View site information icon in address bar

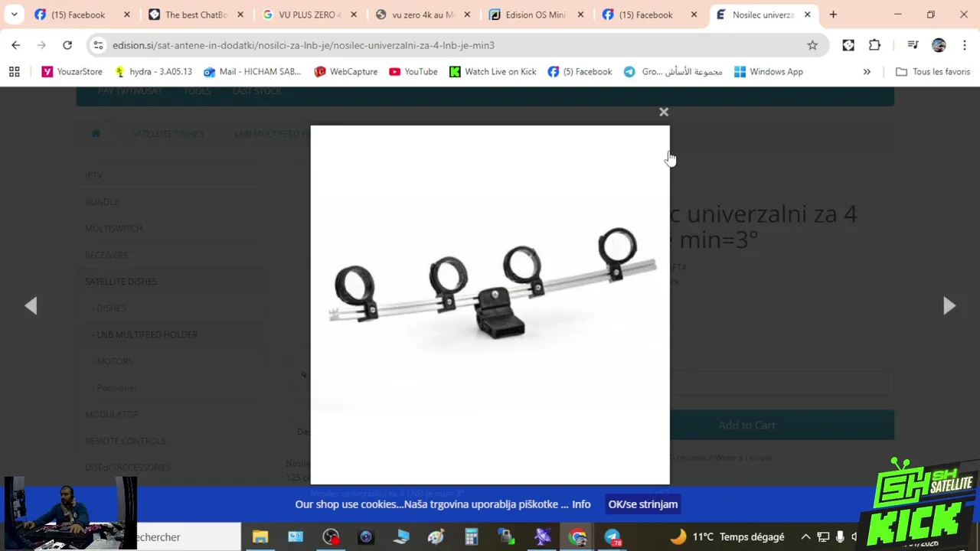point(98,45)
